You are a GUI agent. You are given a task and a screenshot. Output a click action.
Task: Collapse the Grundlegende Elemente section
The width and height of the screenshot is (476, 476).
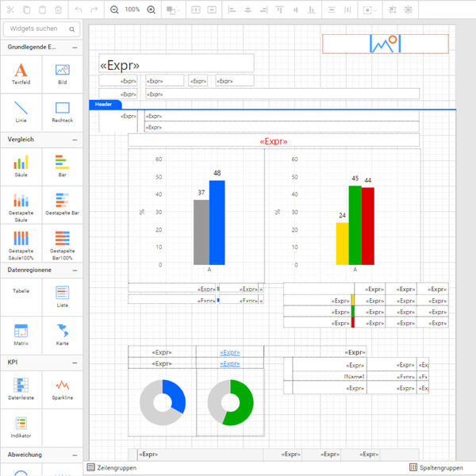coord(75,48)
